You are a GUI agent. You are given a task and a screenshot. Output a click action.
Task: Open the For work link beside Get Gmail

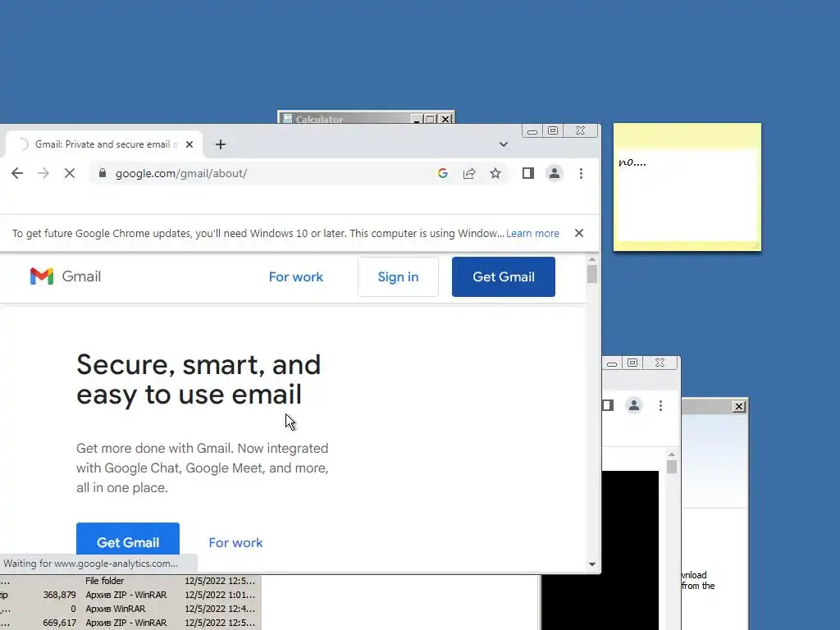pos(235,543)
